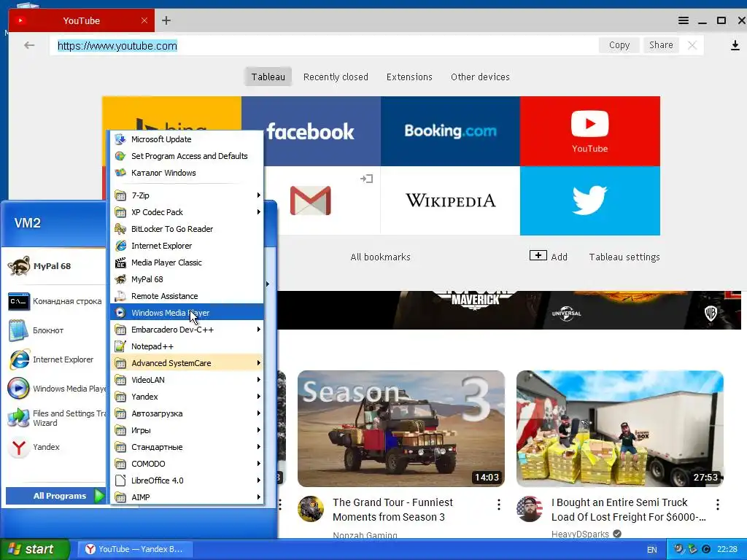Click the Share URL button

point(661,45)
